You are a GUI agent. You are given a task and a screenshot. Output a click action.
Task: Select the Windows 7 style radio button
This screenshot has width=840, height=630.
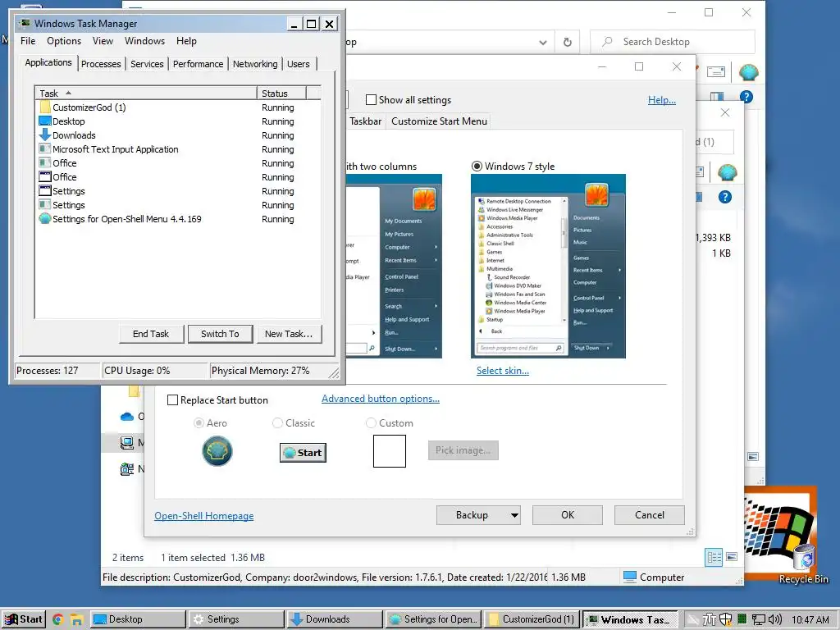[477, 166]
